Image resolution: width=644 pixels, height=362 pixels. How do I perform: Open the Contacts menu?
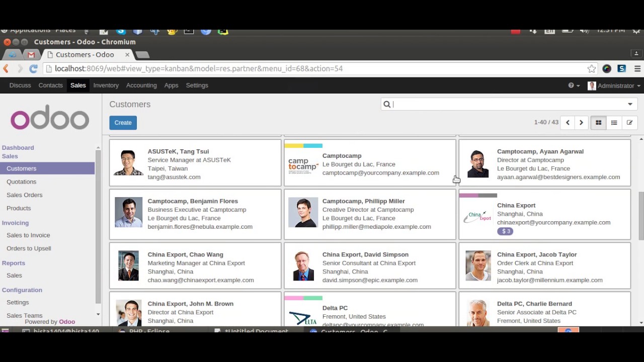[x=51, y=85]
